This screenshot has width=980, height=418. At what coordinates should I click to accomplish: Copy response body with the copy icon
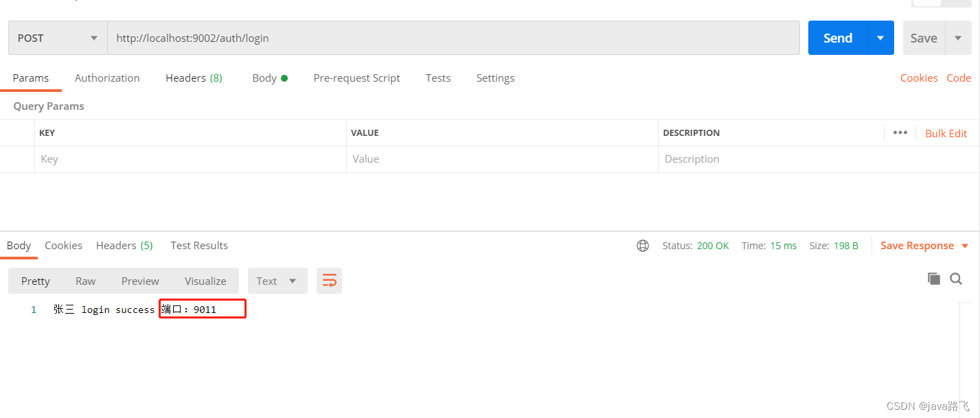click(933, 279)
